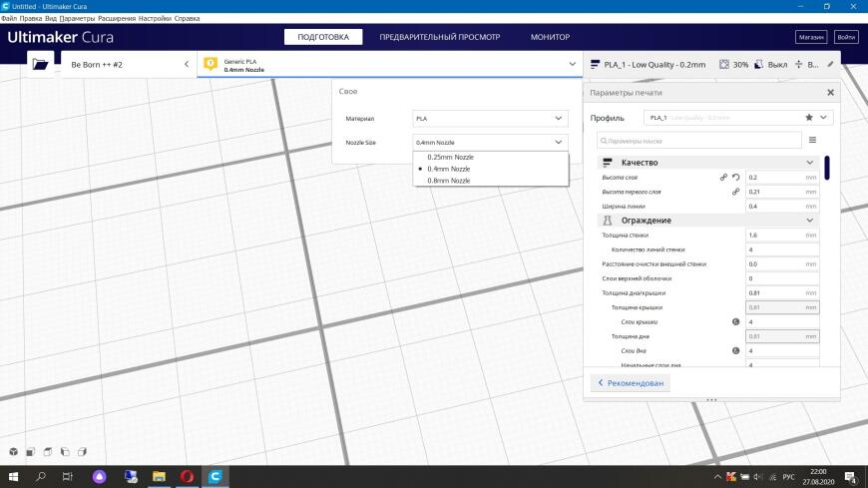
Task: Open the Windows Start menu
Action: (13, 476)
